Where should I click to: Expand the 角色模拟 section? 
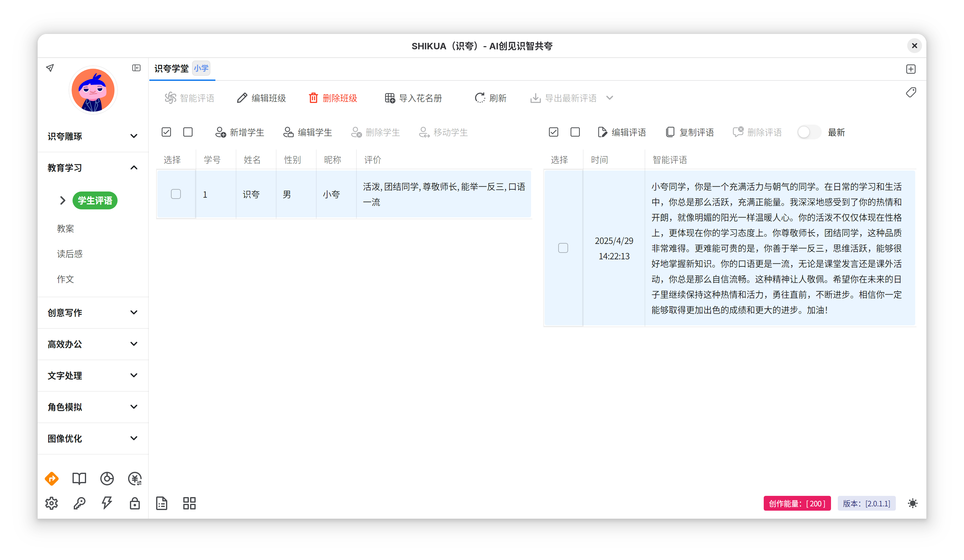click(93, 407)
